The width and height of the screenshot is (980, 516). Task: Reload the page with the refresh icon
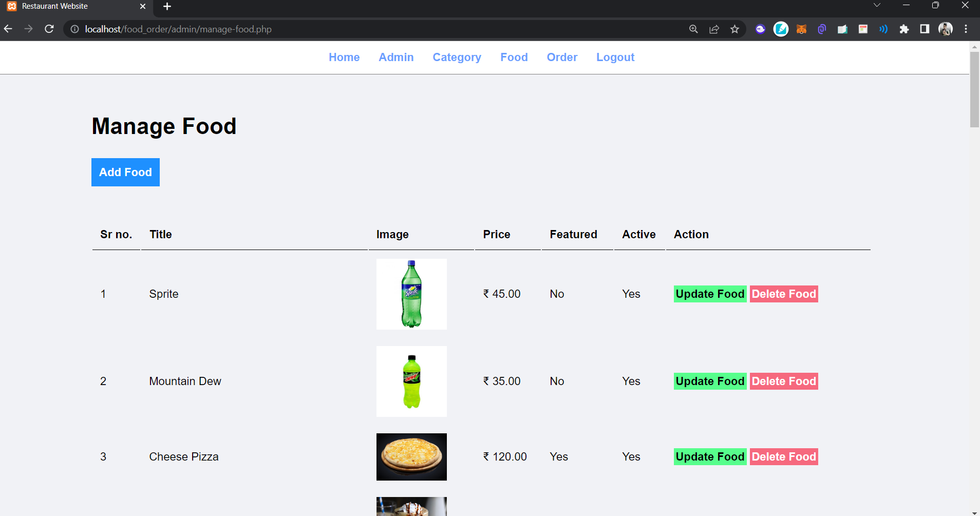[49, 29]
